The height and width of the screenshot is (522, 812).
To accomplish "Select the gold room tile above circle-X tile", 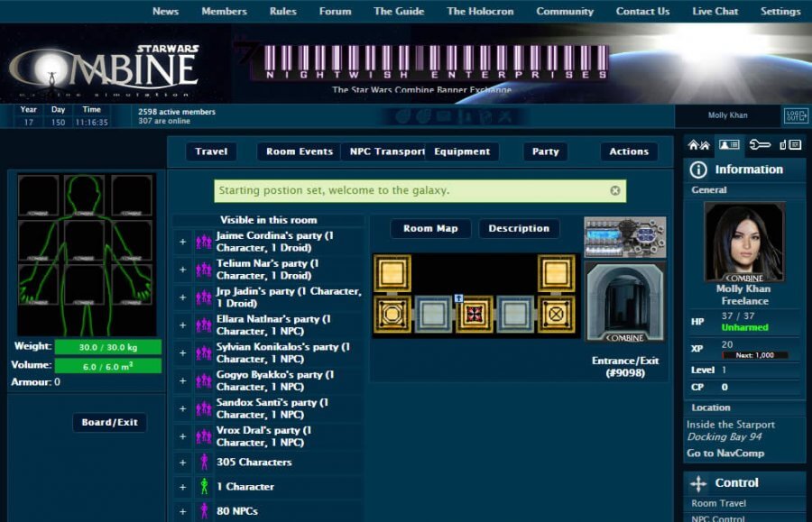I will pos(556,273).
